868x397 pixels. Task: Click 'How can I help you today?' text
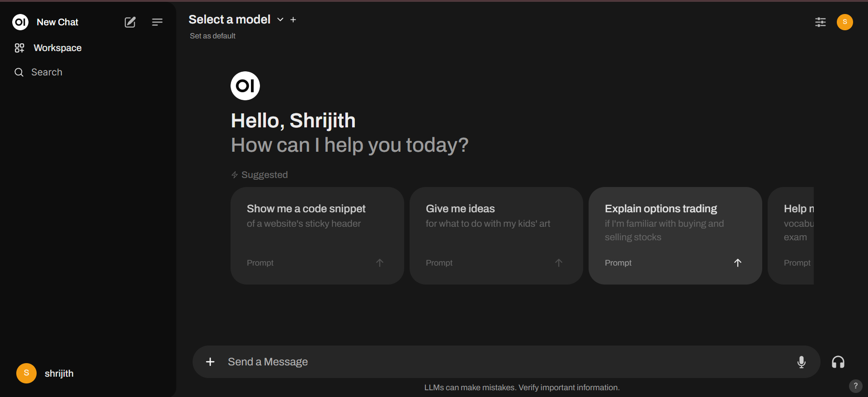(349, 145)
